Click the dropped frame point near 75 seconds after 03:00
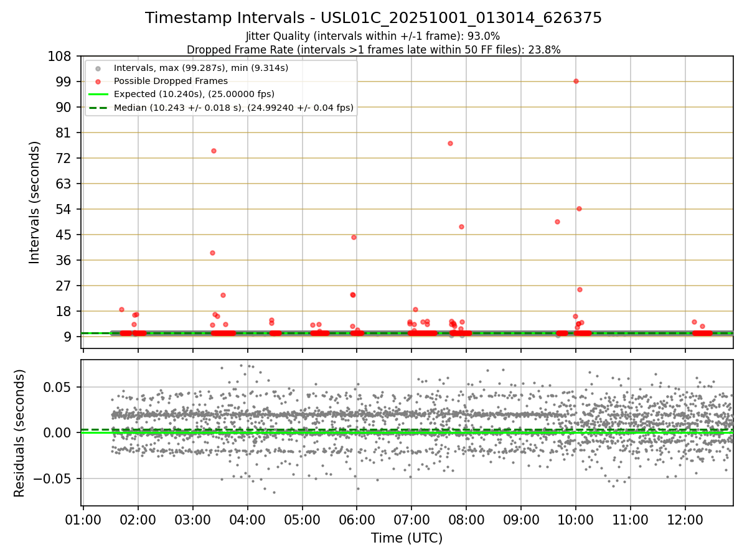Screen dimensions: 747x560 tap(214, 151)
